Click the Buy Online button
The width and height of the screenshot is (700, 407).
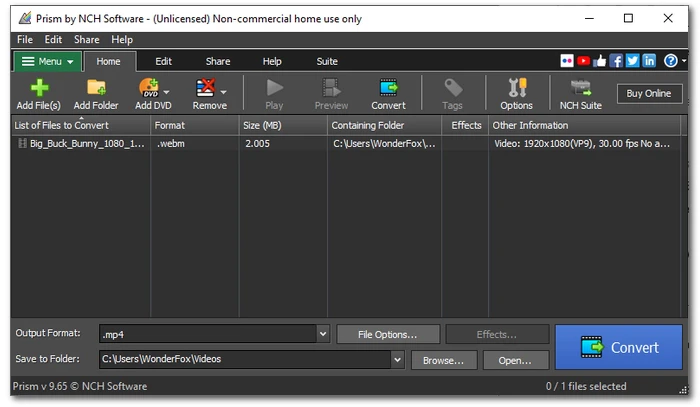click(x=649, y=93)
